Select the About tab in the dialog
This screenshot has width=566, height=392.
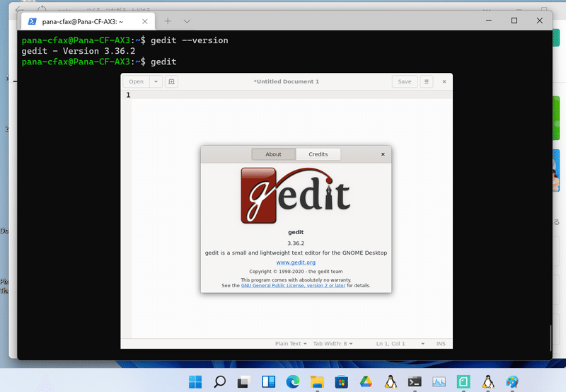click(x=273, y=154)
